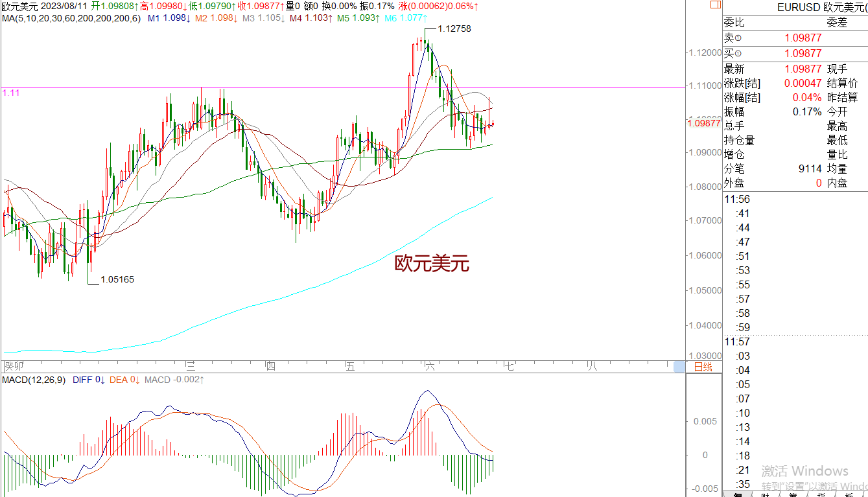This screenshot has height=497, width=868.
Task: Click the 六 month marker on time axis
Action: coord(430,367)
